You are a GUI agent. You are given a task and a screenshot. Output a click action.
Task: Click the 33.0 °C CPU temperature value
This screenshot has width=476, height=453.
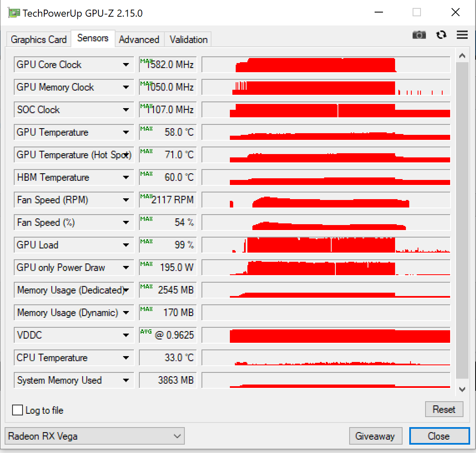pos(168,358)
